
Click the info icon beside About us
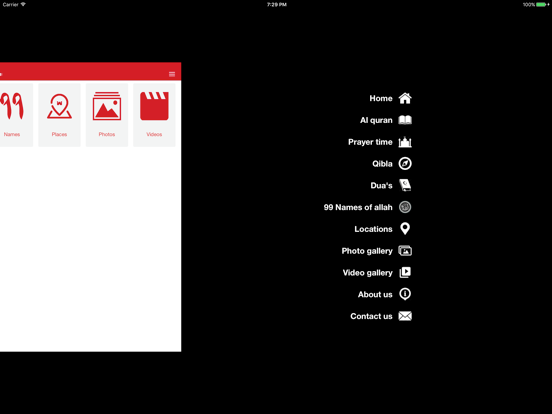click(405, 294)
